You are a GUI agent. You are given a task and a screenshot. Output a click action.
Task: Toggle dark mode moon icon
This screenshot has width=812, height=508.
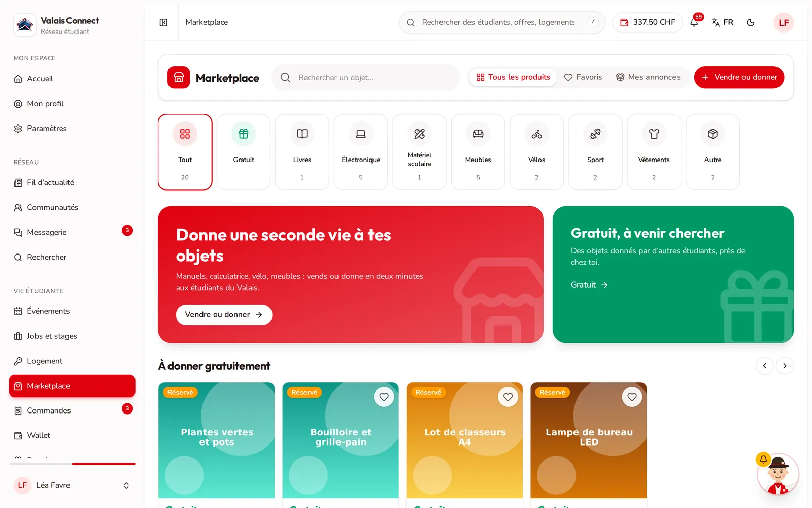[751, 22]
